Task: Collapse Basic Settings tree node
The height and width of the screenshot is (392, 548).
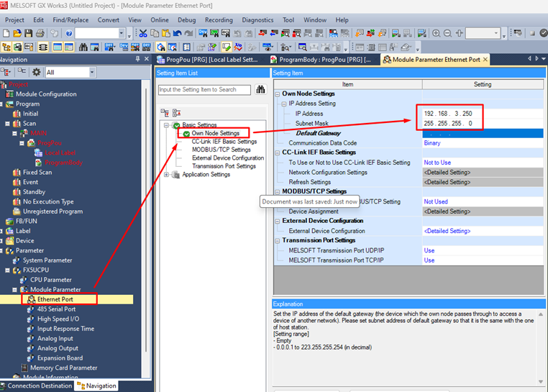Action: [x=166, y=125]
